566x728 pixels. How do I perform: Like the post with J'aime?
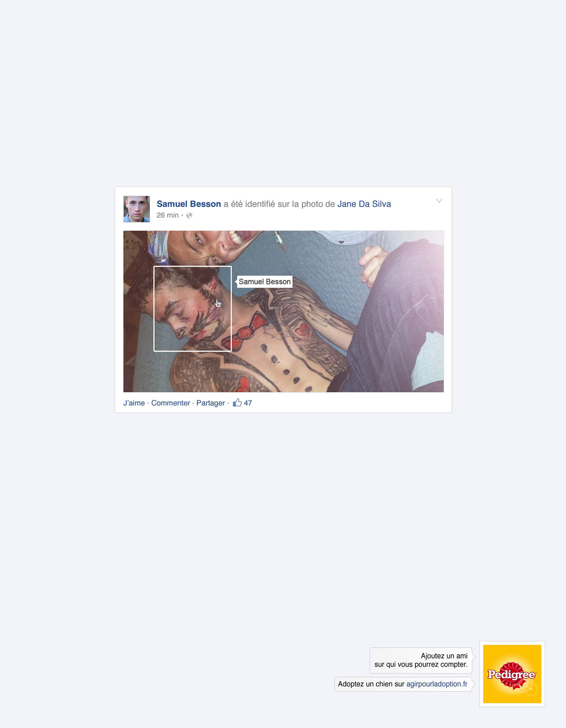(134, 403)
